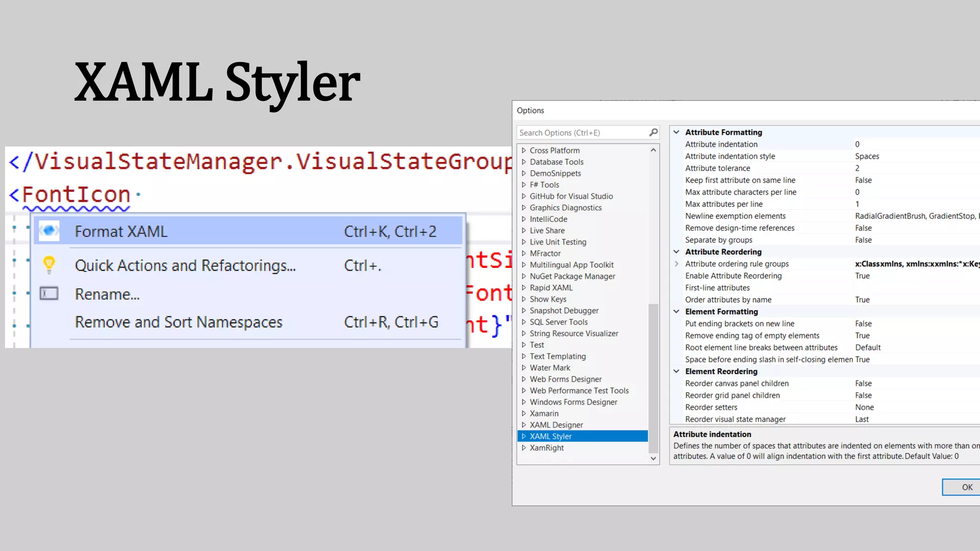Select F# Tools in options tree
This screenshot has width=980, height=551.
click(x=544, y=185)
